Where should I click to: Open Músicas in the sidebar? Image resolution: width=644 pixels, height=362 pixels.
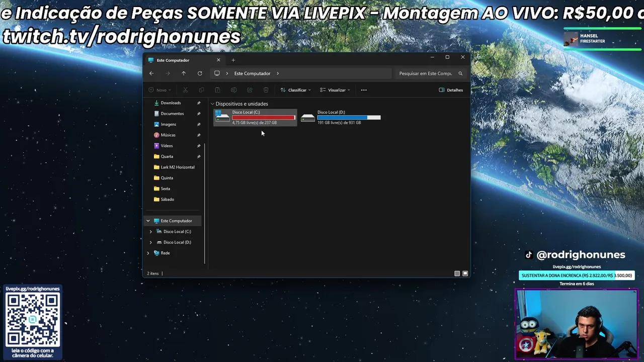(x=168, y=135)
